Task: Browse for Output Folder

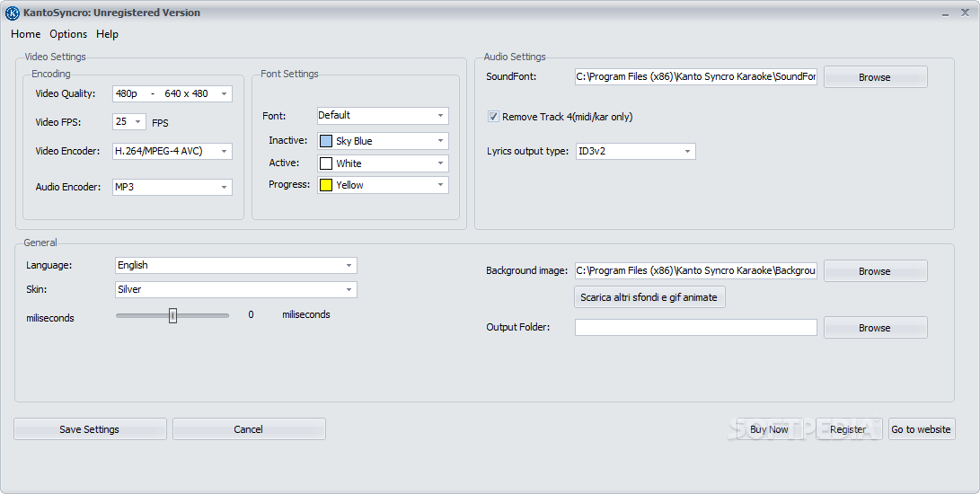Action: pos(875,327)
